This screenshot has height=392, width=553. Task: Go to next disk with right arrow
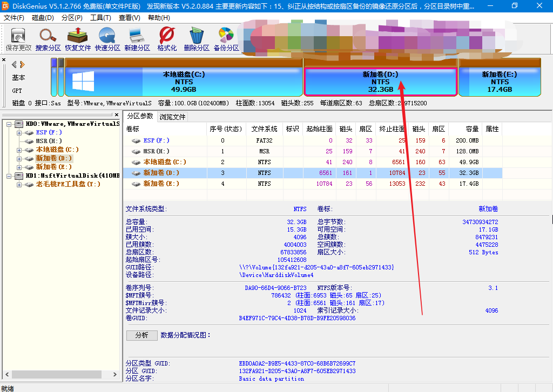click(x=22, y=64)
